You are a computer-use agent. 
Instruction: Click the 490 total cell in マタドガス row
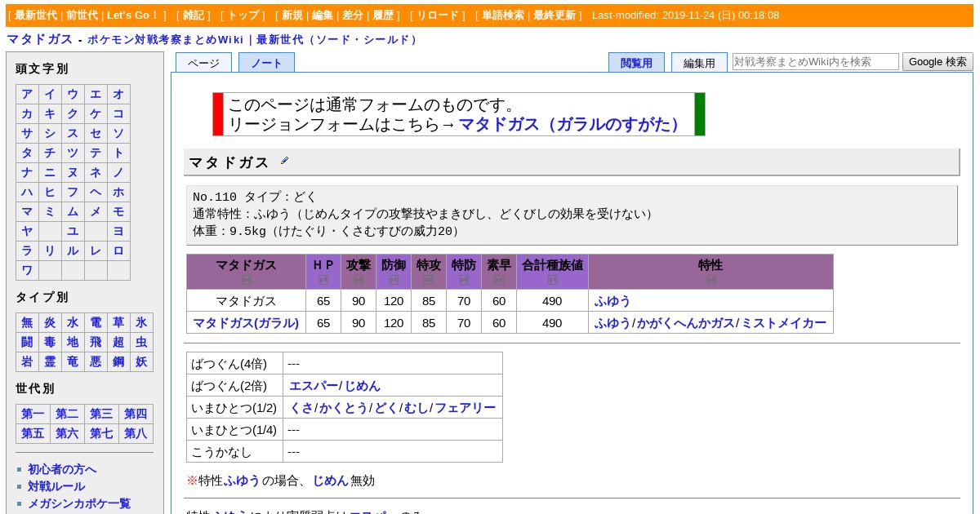pyautogui.click(x=552, y=301)
